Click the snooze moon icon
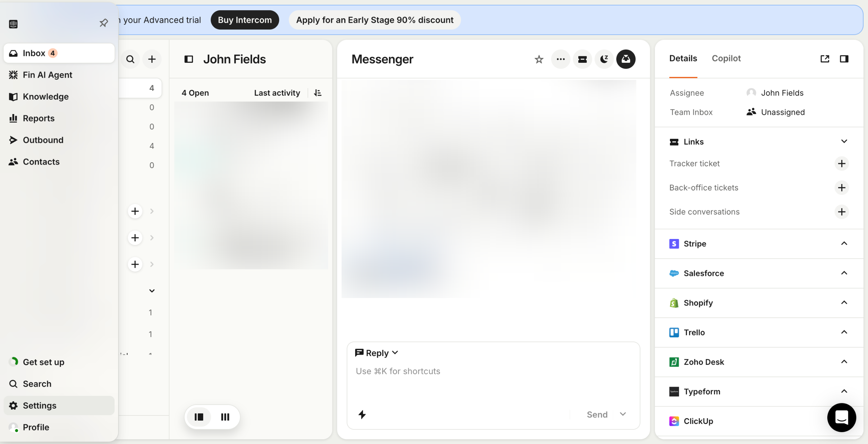The image size is (868, 444). pos(604,59)
